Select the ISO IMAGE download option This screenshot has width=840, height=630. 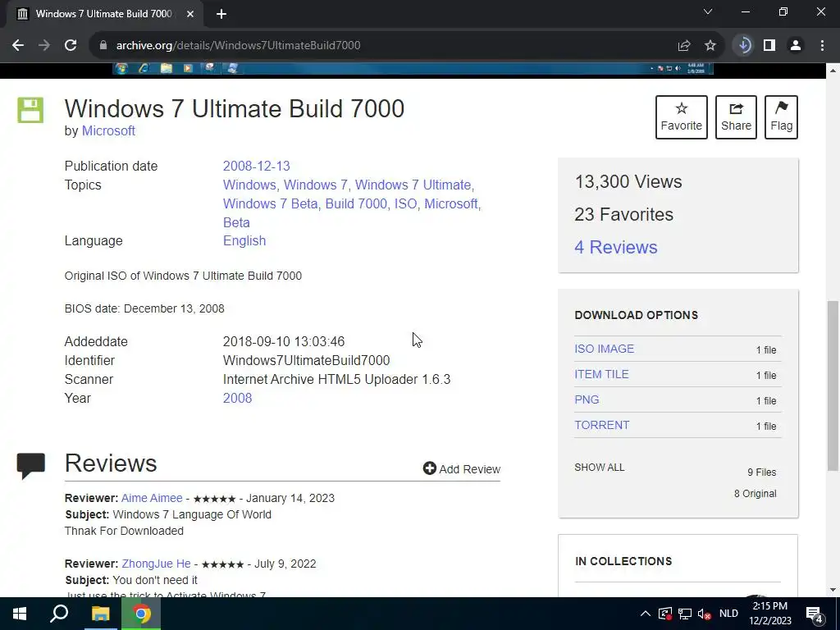[x=604, y=349]
